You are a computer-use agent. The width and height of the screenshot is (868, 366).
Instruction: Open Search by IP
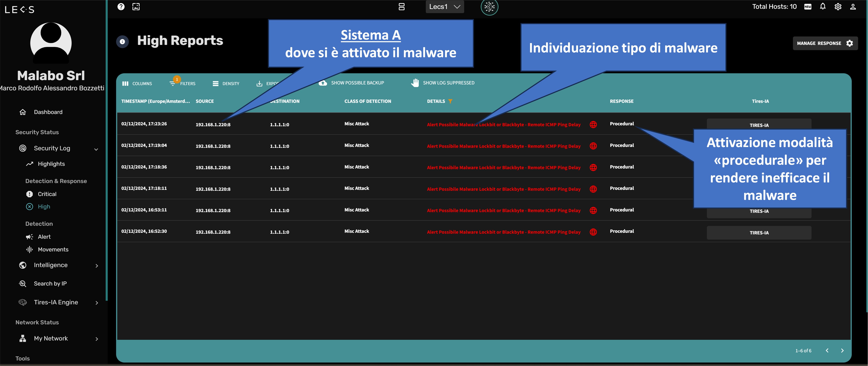click(x=50, y=284)
